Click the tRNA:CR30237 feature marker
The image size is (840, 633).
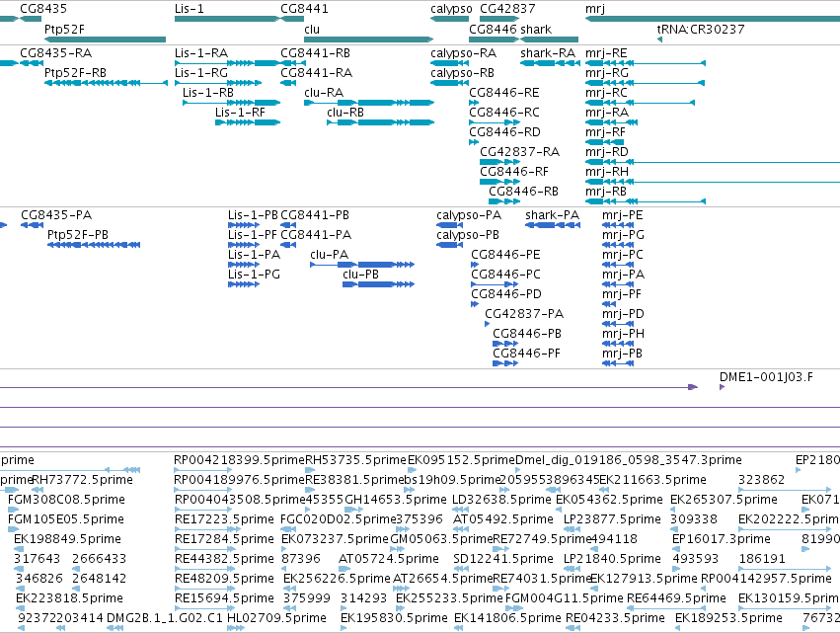(660, 40)
